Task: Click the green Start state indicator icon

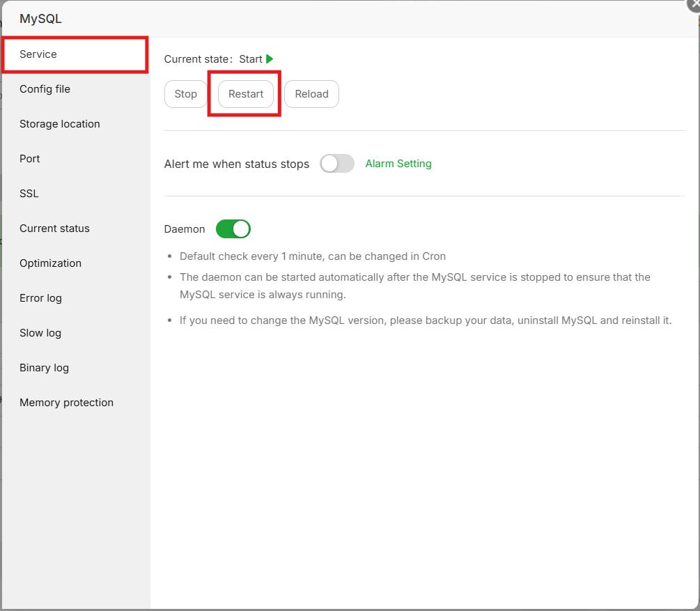Action: pyautogui.click(x=268, y=59)
